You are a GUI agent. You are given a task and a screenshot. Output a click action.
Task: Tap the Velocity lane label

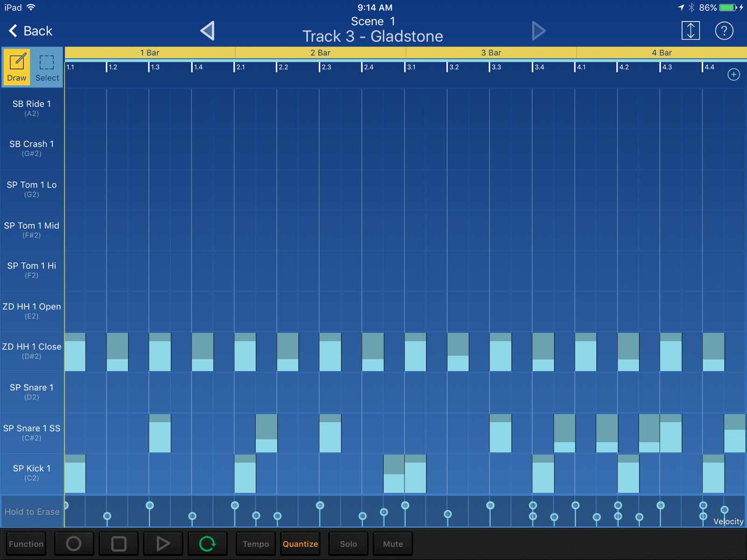tap(728, 521)
